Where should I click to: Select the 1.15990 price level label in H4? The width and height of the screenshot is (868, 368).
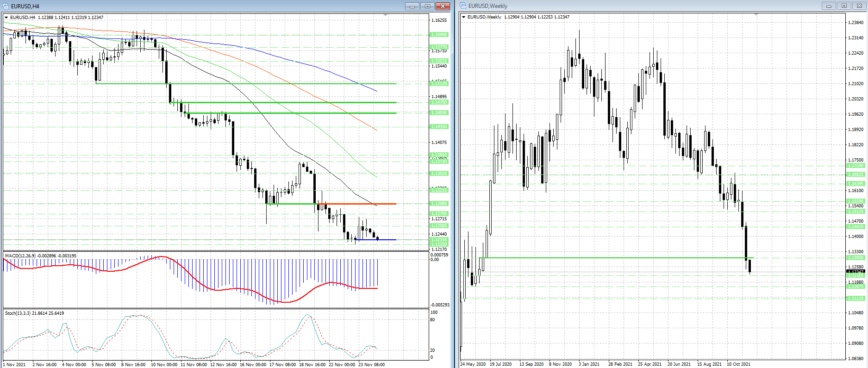tap(439, 35)
